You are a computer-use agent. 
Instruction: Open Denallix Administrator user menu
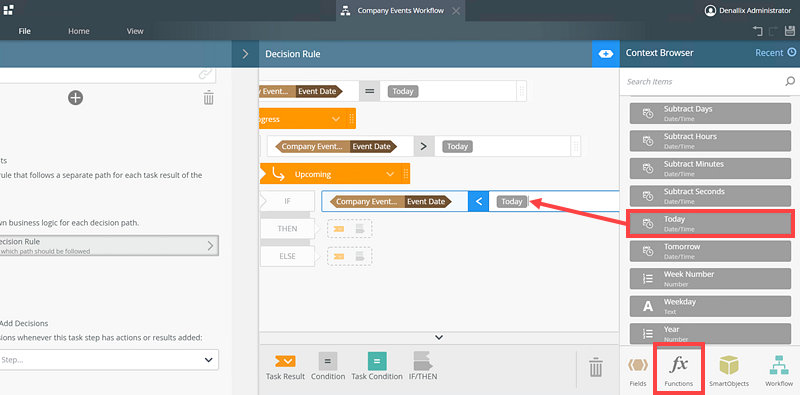[x=748, y=10]
